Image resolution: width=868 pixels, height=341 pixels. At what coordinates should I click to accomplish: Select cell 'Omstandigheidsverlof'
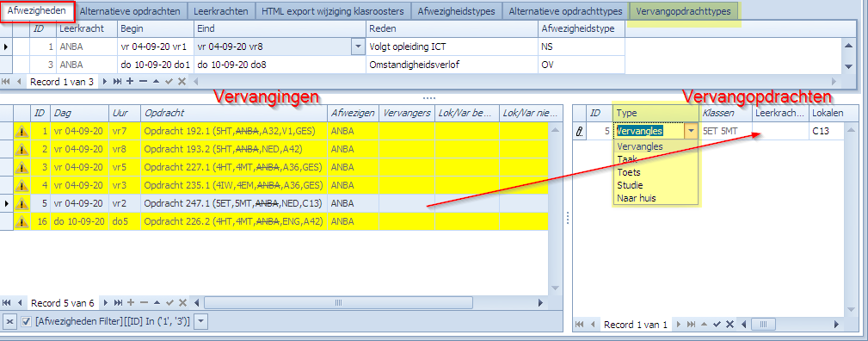coord(452,65)
